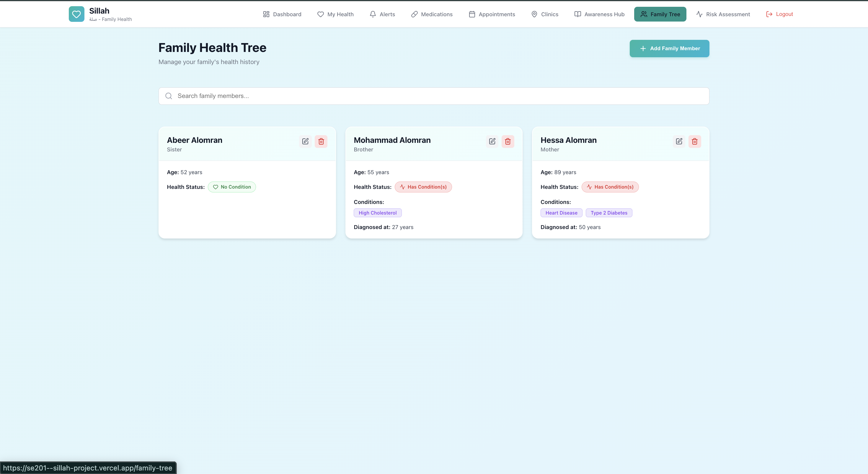The height and width of the screenshot is (474, 868).
Task: Select the Dashboard grid icon
Action: pos(266,14)
